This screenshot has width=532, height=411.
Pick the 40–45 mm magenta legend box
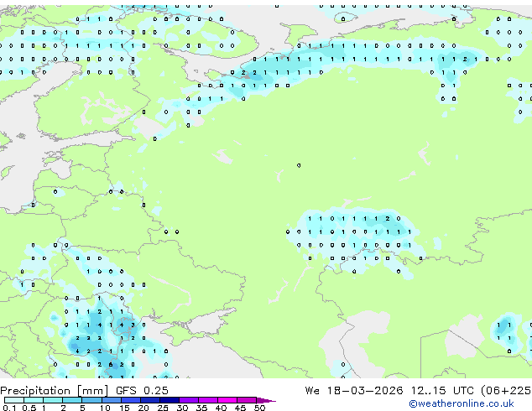point(227,400)
